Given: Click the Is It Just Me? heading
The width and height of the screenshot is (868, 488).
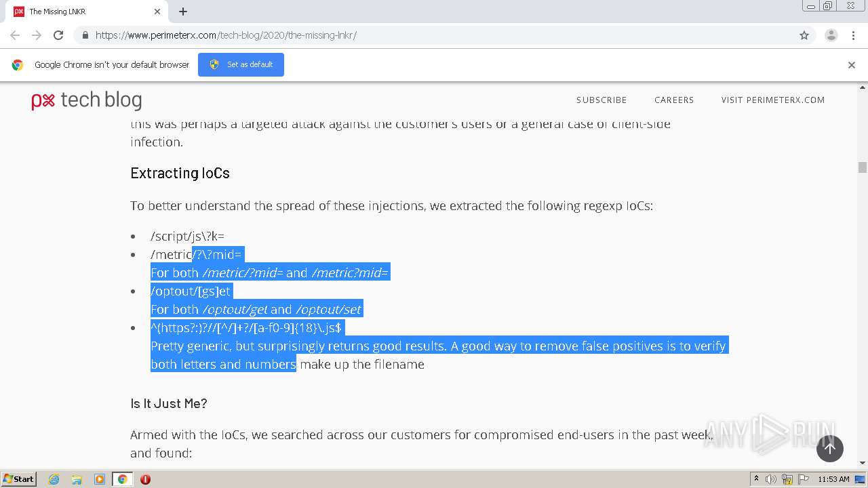Looking at the screenshot, I should click(169, 403).
